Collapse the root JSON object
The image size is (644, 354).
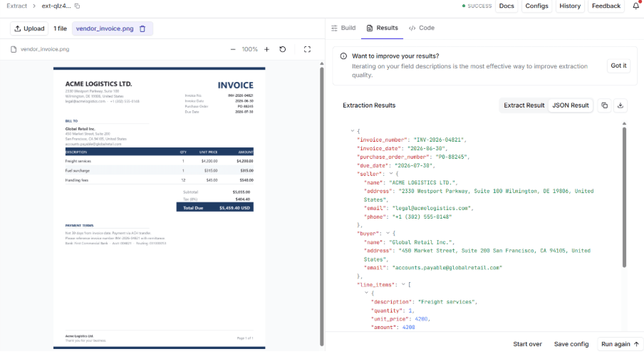[x=353, y=131]
